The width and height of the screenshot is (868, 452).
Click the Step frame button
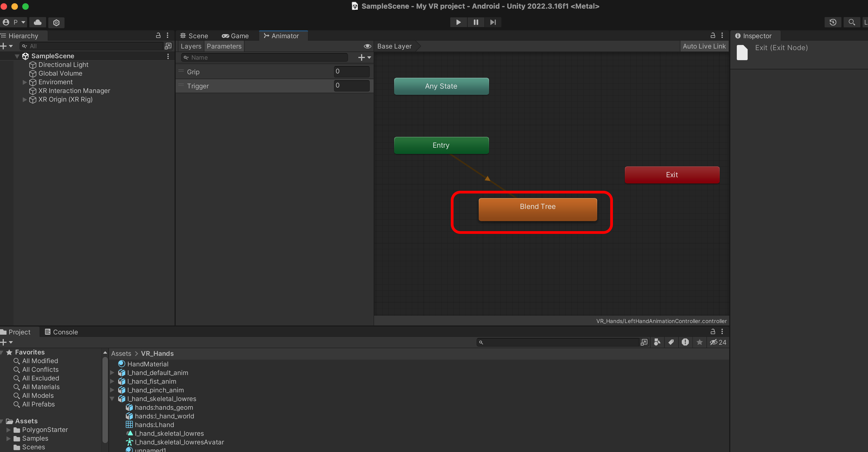[x=493, y=22]
